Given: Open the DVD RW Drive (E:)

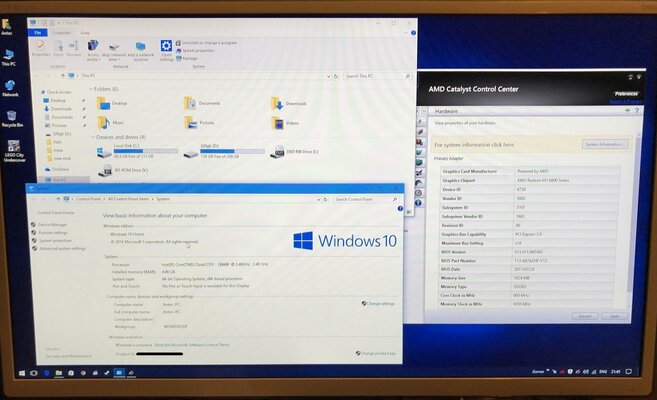Looking at the screenshot, I should tap(279, 152).
